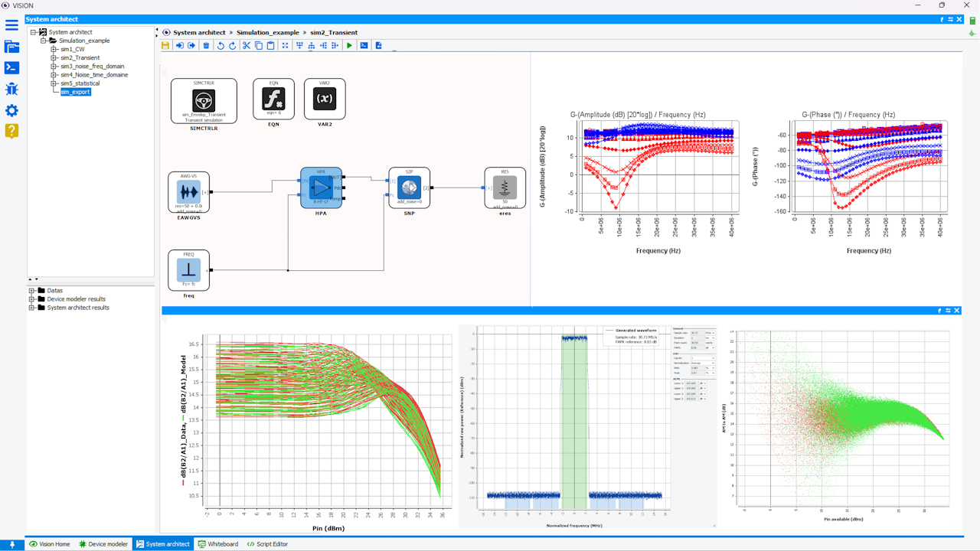Click the Paste icon in the toolbar
980x551 pixels.
pos(269,45)
